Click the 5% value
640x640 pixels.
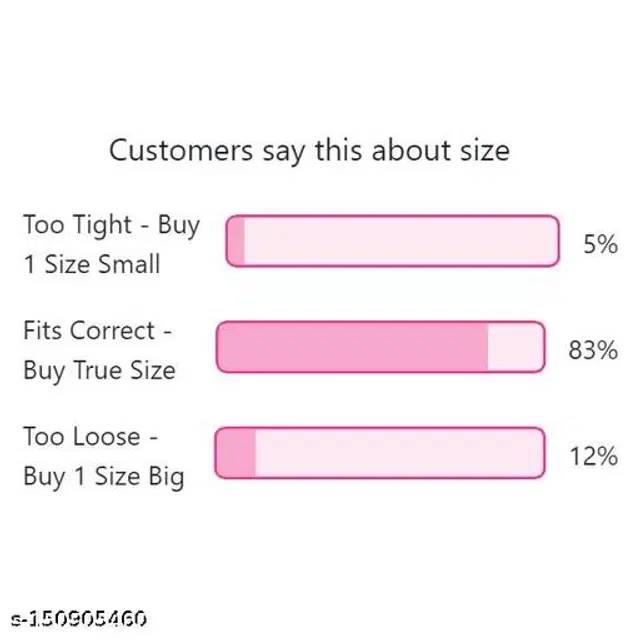coord(600,243)
